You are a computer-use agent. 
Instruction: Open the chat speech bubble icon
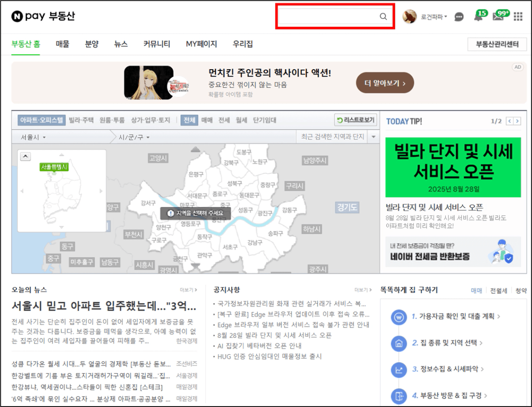pyautogui.click(x=459, y=17)
